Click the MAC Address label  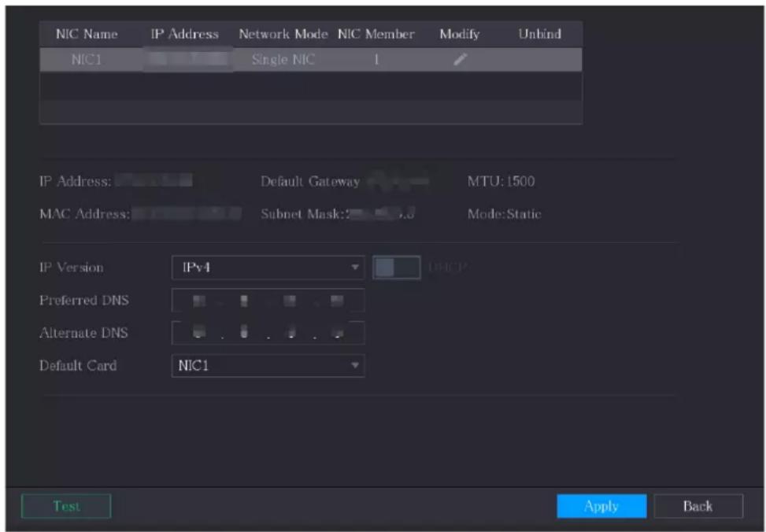[x=85, y=214]
